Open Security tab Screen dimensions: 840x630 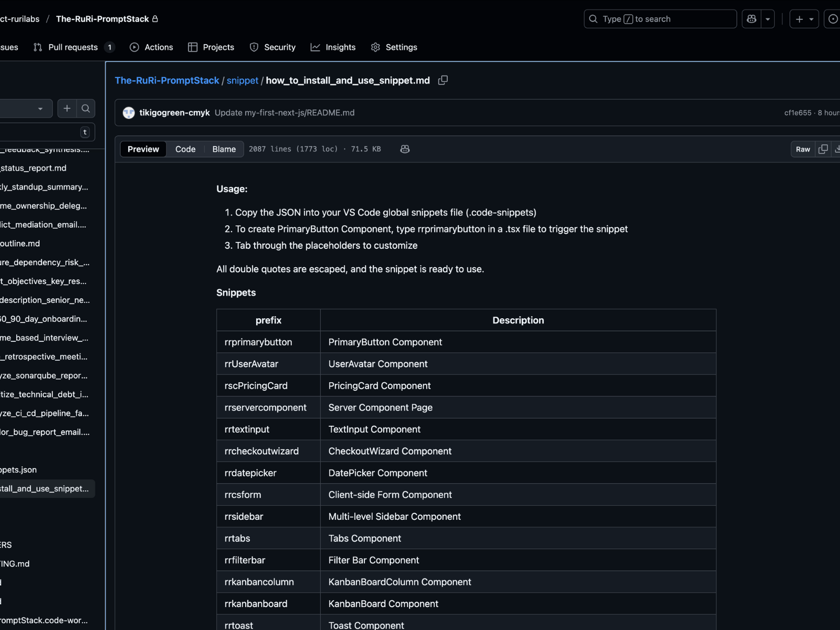[x=273, y=47]
